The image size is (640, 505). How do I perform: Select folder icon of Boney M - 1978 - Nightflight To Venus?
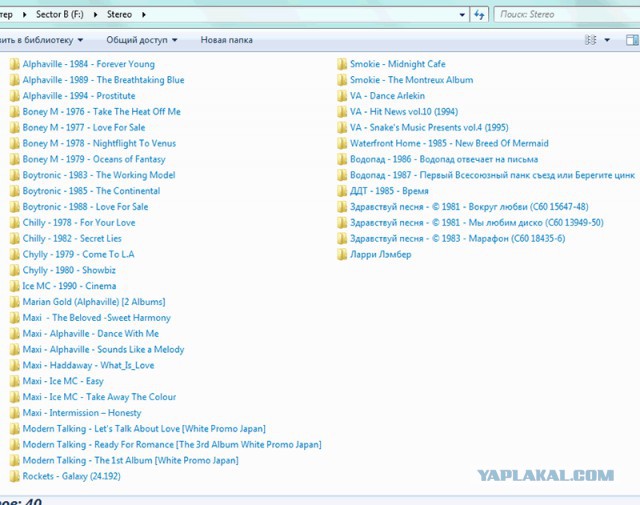click(14, 143)
